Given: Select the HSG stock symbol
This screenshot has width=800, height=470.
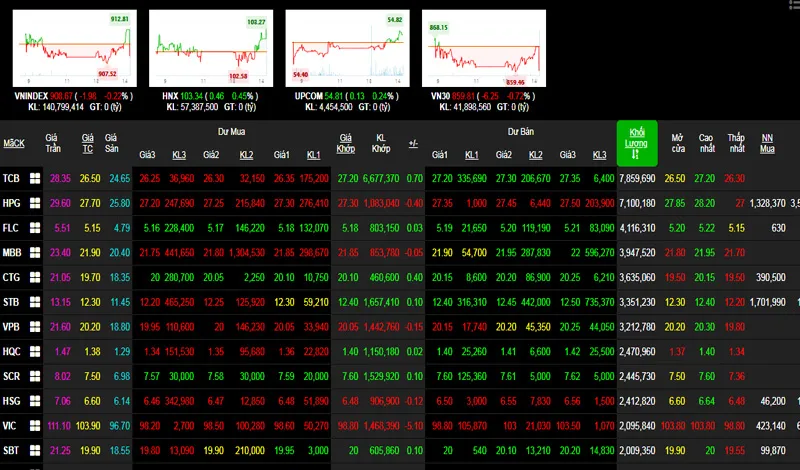Looking at the screenshot, I should click(12, 401).
